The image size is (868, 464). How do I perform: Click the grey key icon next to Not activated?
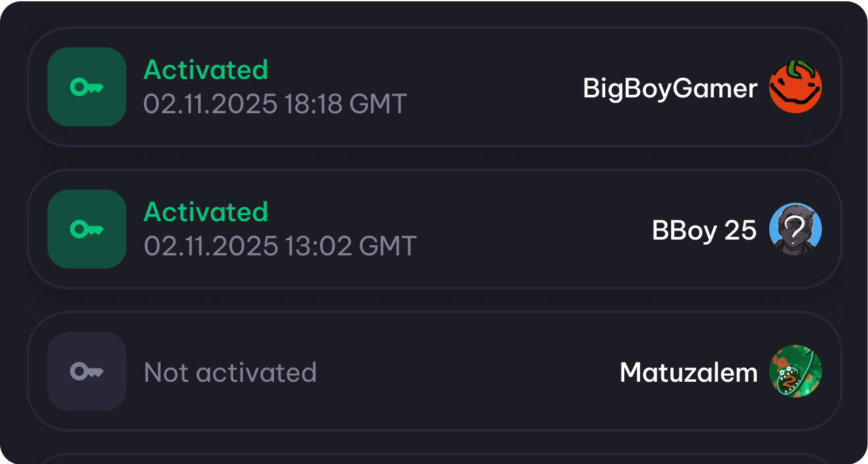coord(86,372)
